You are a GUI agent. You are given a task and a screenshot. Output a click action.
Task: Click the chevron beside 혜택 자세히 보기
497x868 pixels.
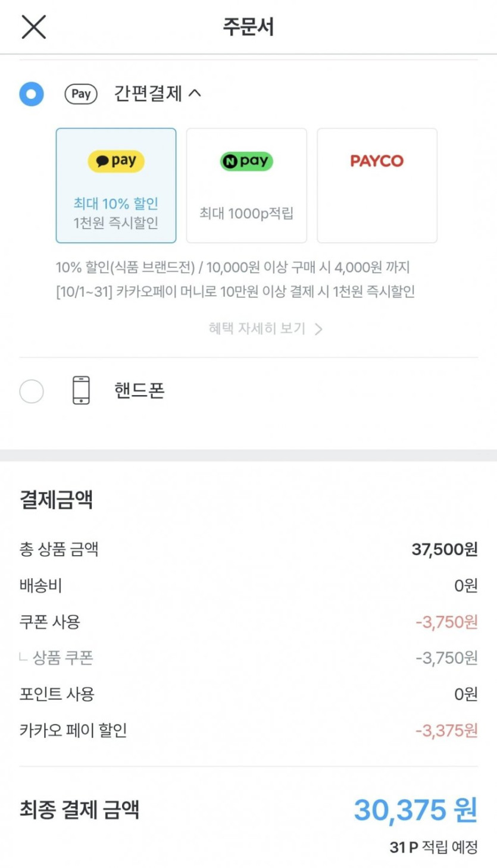[x=318, y=329]
